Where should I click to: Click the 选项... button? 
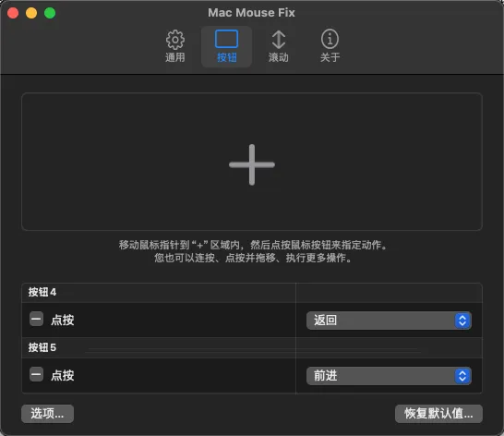tap(48, 414)
